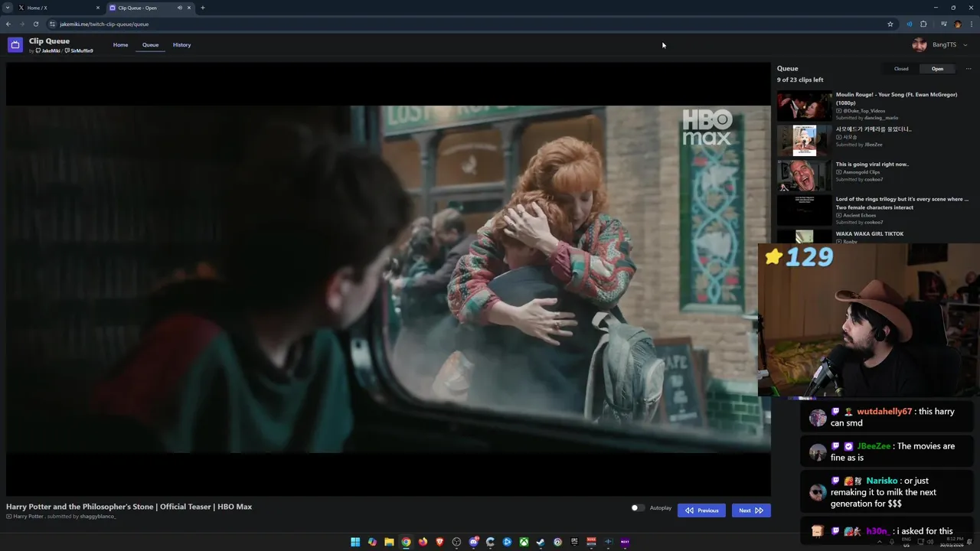Close the Home / X tab

(x=97, y=8)
